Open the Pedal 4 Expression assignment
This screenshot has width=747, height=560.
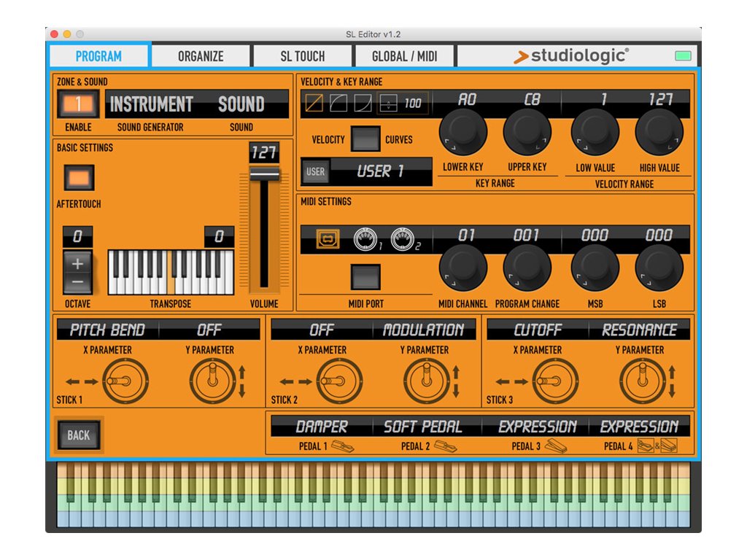pyautogui.click(x=639, y=426)
